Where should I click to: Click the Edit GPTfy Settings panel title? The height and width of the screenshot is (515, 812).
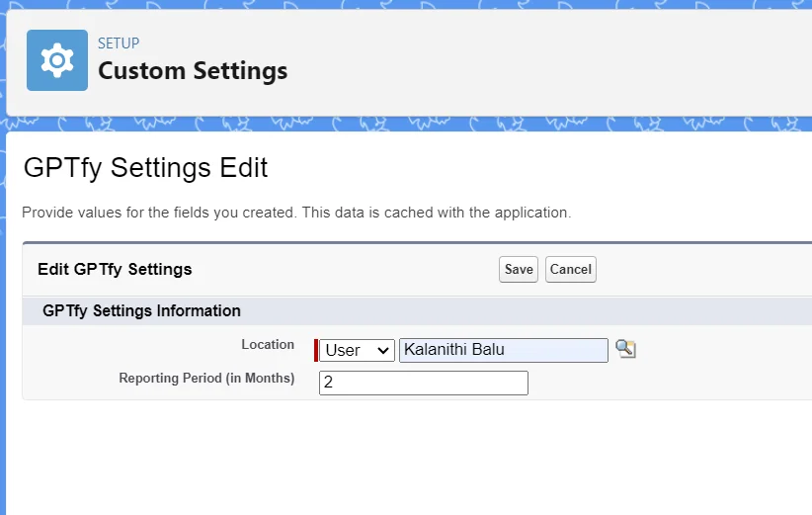click(x=115, y=269)
